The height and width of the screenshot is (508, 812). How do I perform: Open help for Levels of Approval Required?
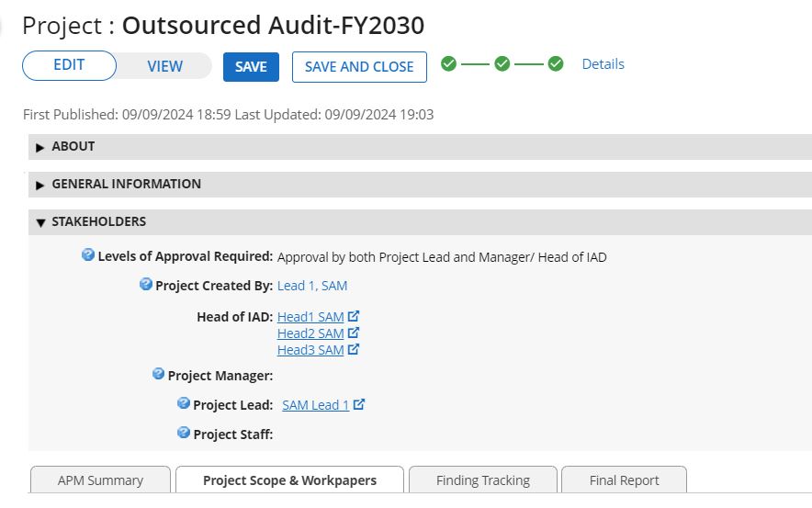coord(88,254)
